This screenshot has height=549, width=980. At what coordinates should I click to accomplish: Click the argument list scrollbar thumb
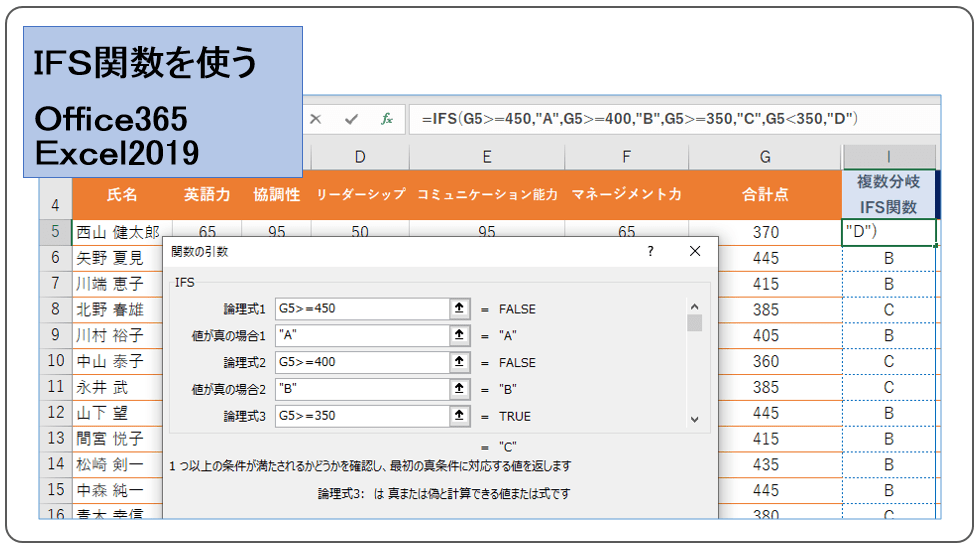tap(694, 323)
